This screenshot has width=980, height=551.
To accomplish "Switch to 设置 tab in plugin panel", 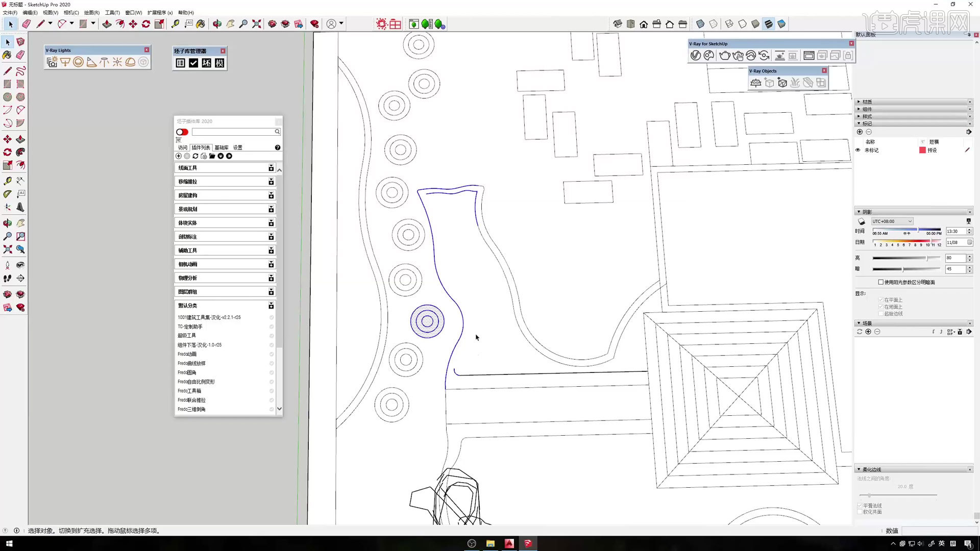I will (x=238, y=147).
